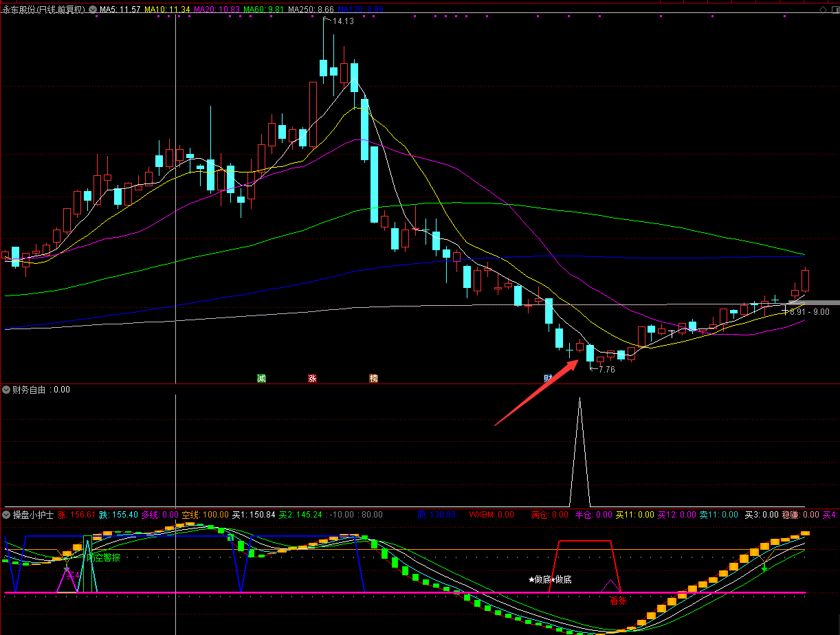840x635 pixels.
Task: Click the blue 财 marker icon
Action: click(549, 378)
